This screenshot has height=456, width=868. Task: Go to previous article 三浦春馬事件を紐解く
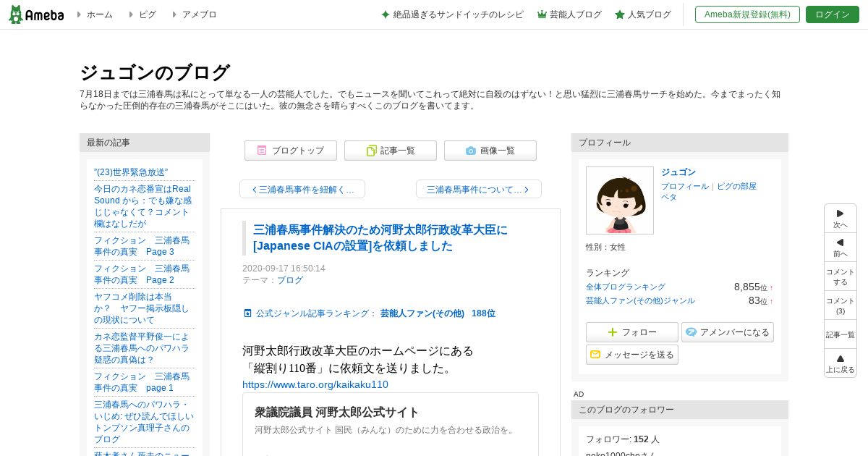point(302,189)
